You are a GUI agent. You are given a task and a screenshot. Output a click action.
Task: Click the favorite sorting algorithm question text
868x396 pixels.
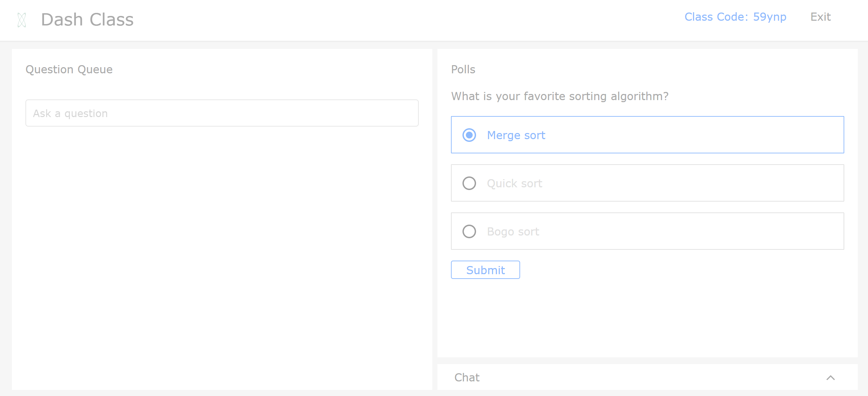pos(559,96)
